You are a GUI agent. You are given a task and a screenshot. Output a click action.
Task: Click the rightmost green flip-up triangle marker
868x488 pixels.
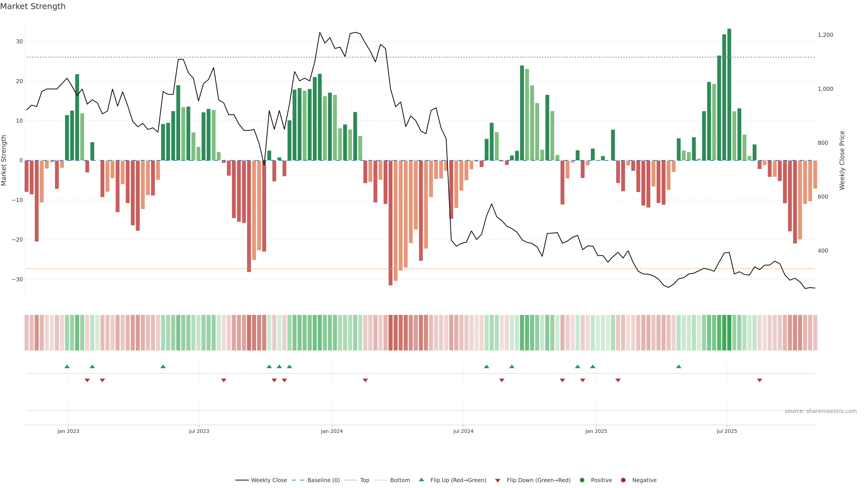679,366
